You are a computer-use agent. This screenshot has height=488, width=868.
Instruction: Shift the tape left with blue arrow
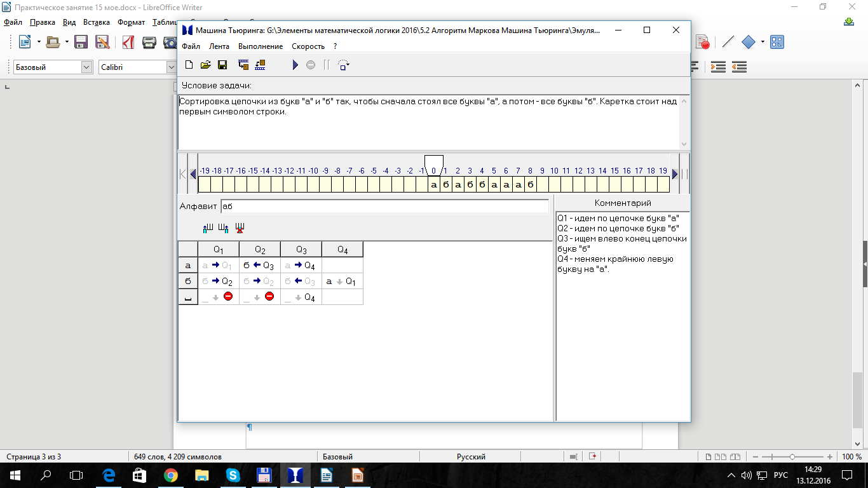(193, 174)
